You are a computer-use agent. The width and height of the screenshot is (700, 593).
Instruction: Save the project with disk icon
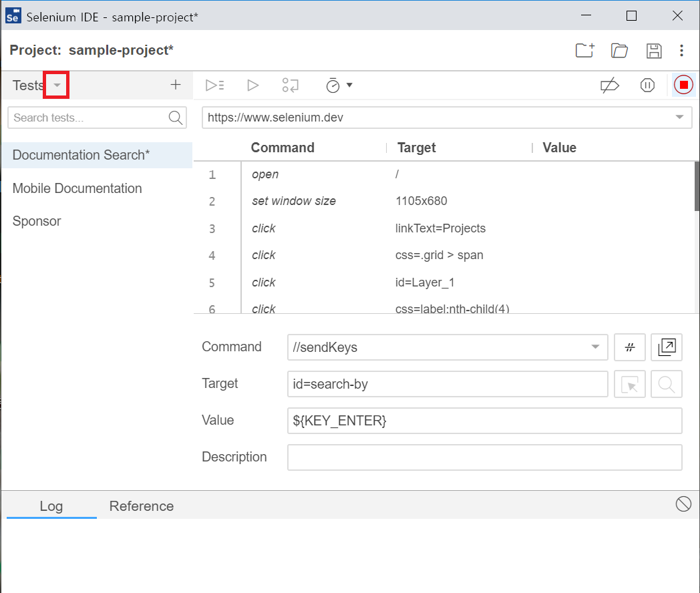click(x=654, y=51)
